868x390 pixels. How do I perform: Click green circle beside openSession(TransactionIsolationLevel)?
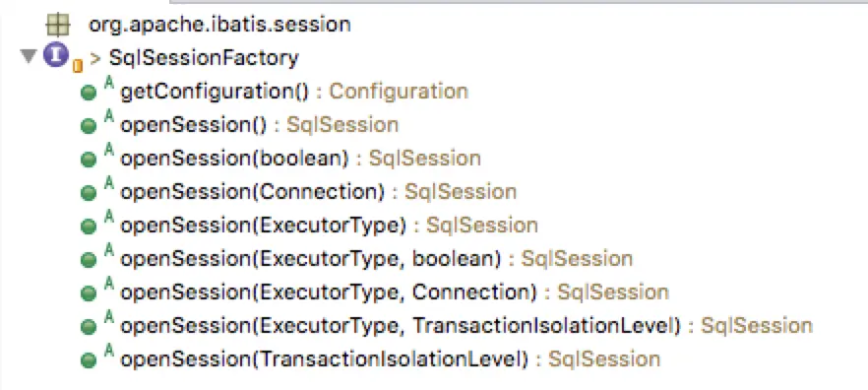89,360
